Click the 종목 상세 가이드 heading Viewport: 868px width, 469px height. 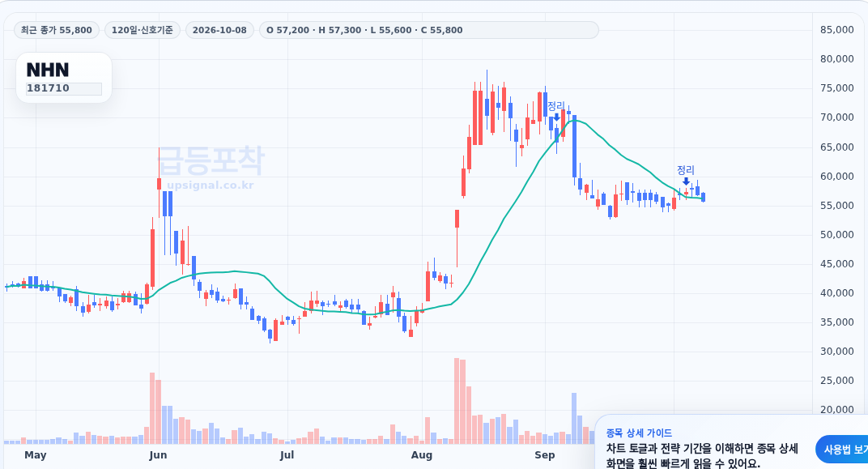point(639,433)
